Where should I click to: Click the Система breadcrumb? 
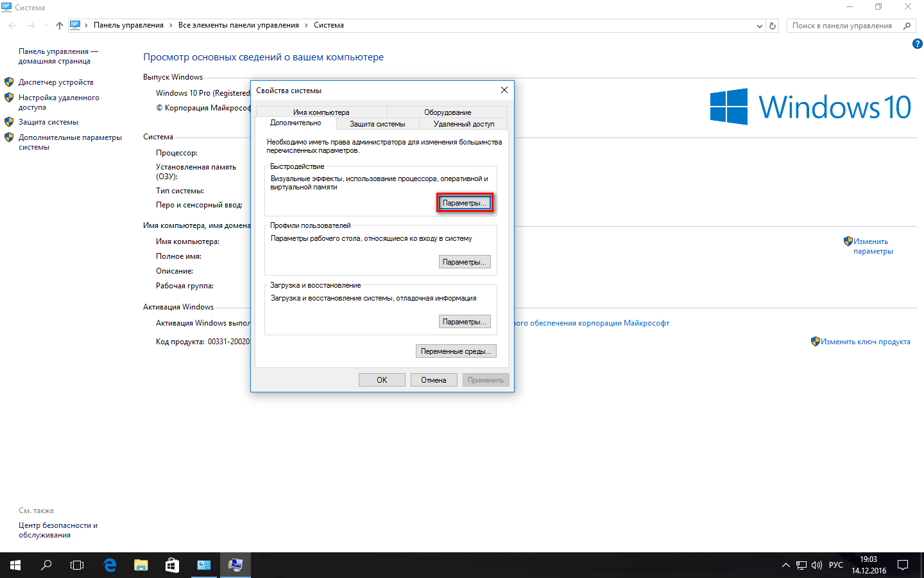point(329,25)
